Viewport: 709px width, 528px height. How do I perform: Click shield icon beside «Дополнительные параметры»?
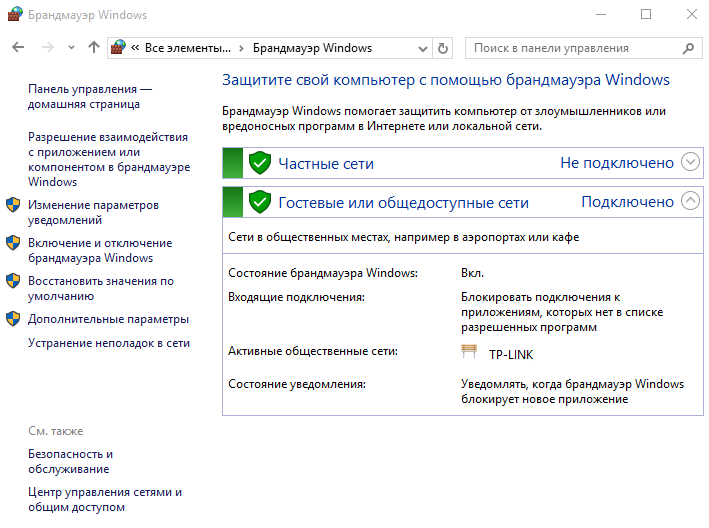click(x=13, y=319)
